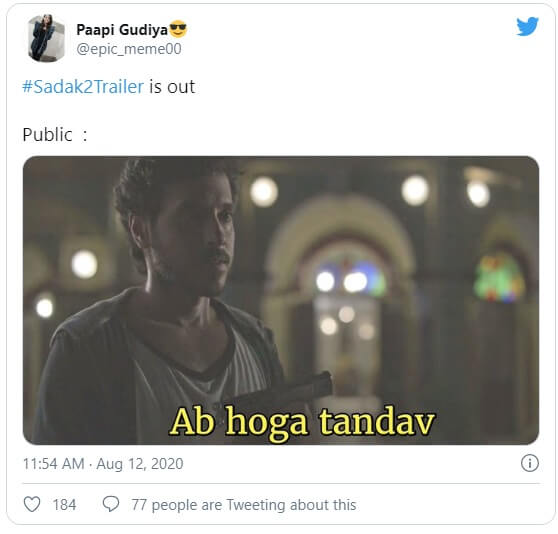The width and height of the screenshot is (558, 534).
Task: Open the Paapi Gudiya display name
Action: point(122,30)
